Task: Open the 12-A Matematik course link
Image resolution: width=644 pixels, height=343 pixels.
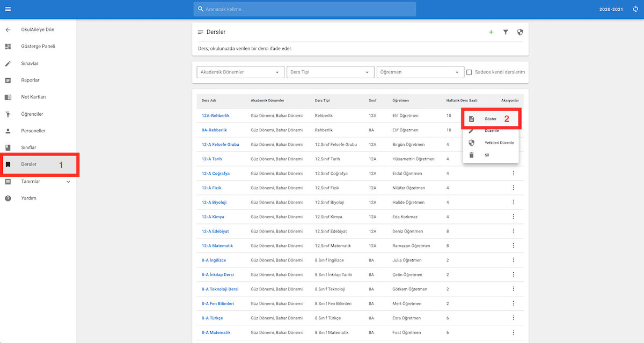Action: point(217,245)
